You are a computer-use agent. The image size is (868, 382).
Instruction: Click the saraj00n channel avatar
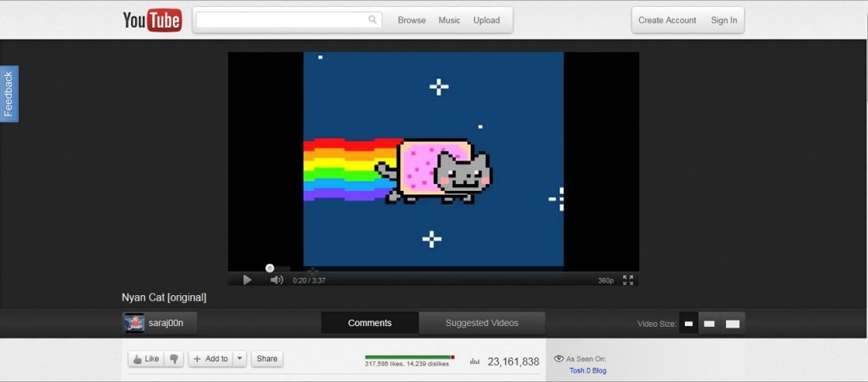point(134,323)
